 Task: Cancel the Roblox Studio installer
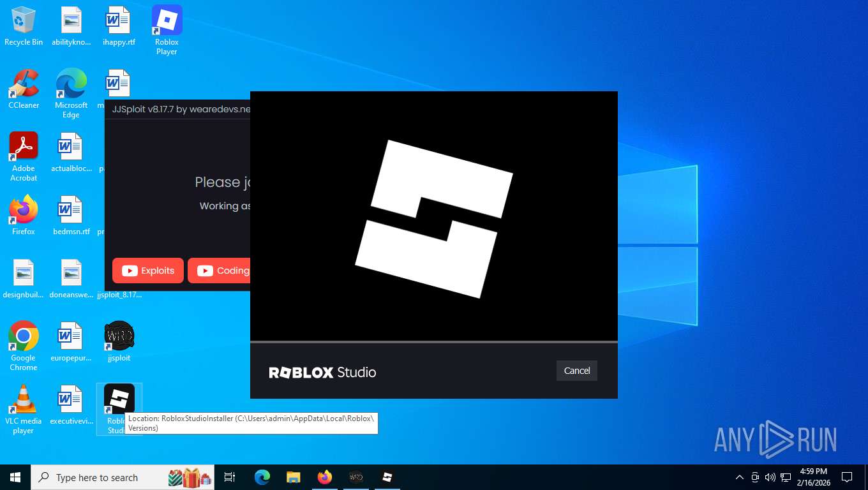(x=576, y=371)
